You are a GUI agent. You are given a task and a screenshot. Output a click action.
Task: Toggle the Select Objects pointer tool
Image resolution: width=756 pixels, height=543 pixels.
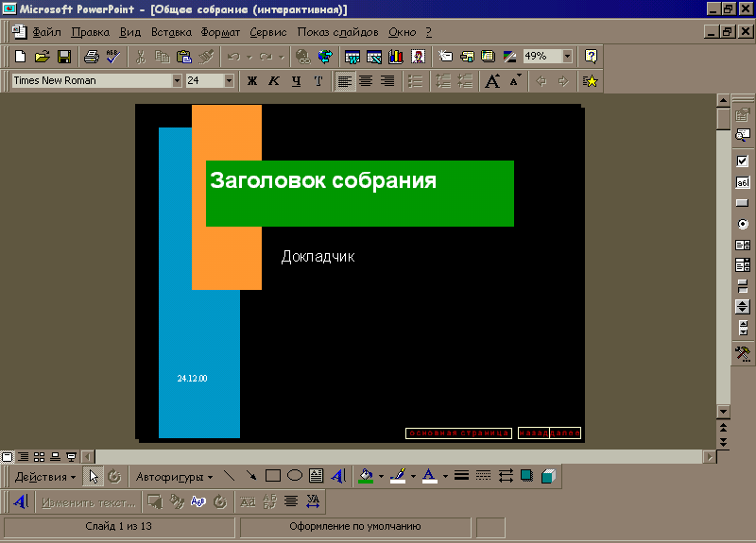[93, 477]
